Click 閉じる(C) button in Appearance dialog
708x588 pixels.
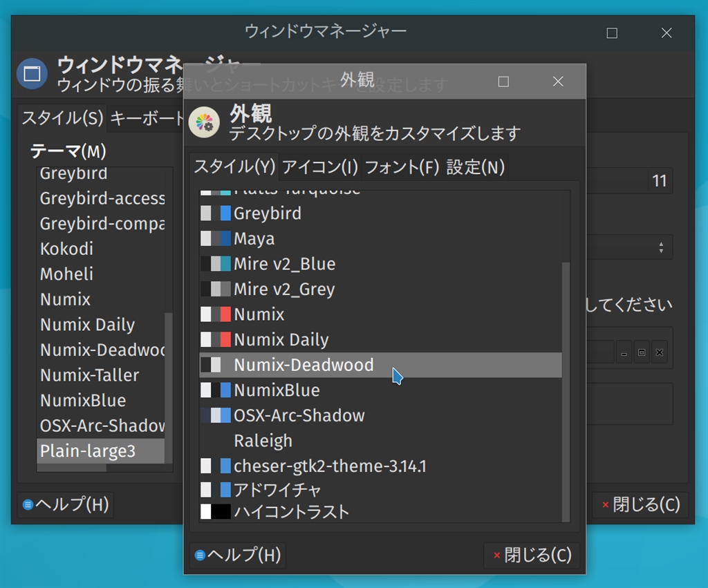pyautogui.click(x=532, y=555)
